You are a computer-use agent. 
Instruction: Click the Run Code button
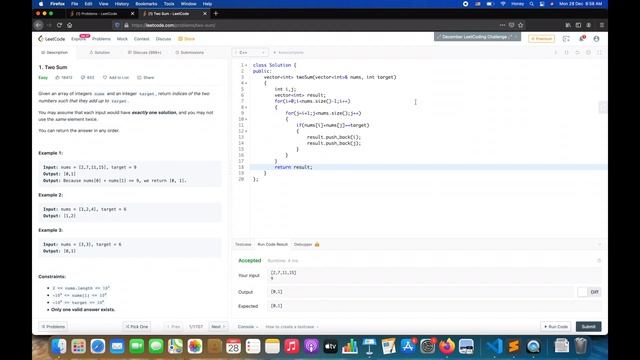[x=556, y=327]
